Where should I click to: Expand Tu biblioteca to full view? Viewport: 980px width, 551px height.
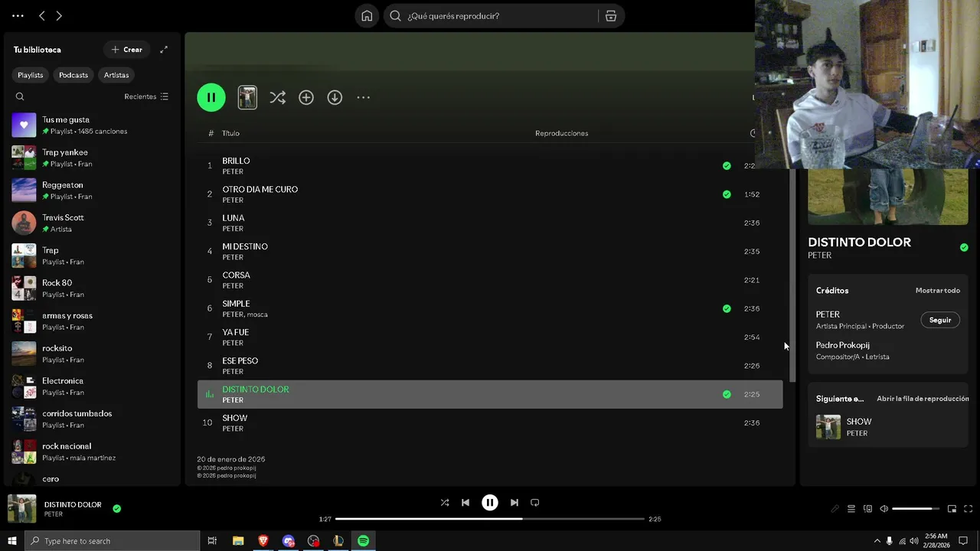pos(163,50)
